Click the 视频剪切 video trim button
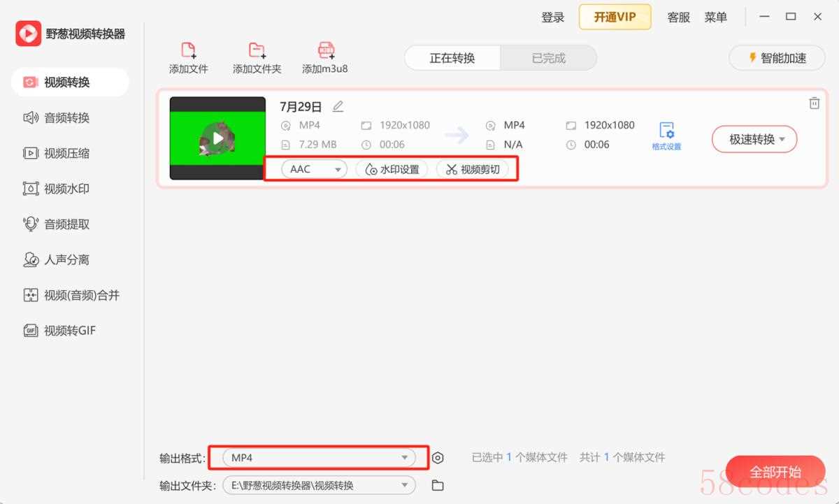The height and width of the screenshot is (504, 839). 473,169
